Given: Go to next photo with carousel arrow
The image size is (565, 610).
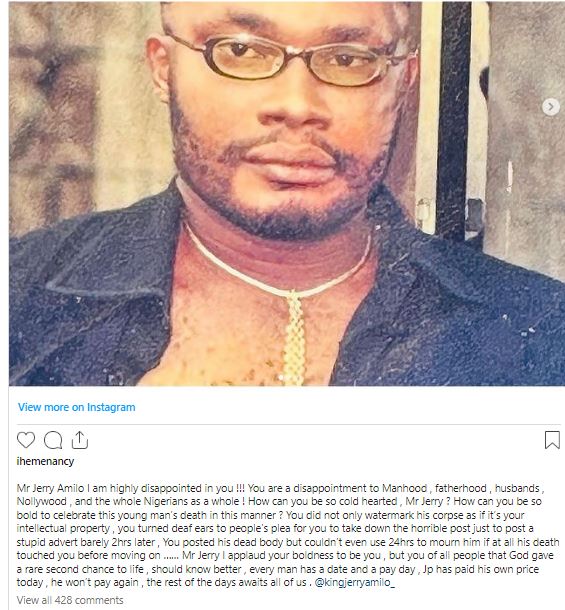Looking at the screenshot, I should tap(550, 106).
